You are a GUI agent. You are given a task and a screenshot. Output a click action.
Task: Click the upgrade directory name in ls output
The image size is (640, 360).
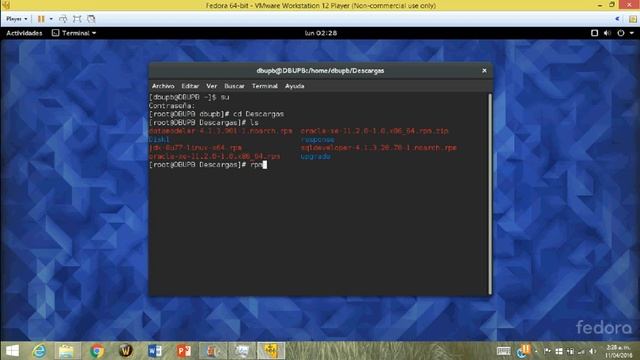[x=316, y=156]
